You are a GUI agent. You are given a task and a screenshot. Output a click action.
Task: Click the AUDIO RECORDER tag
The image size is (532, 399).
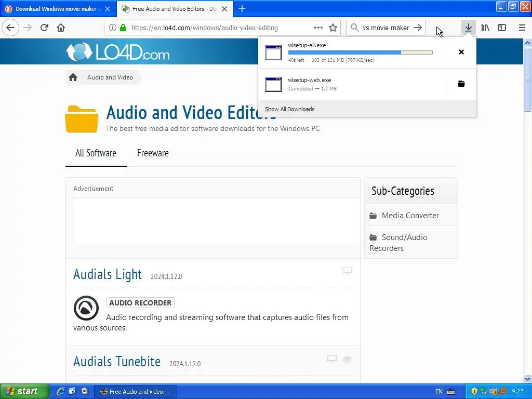coord(140,303)
